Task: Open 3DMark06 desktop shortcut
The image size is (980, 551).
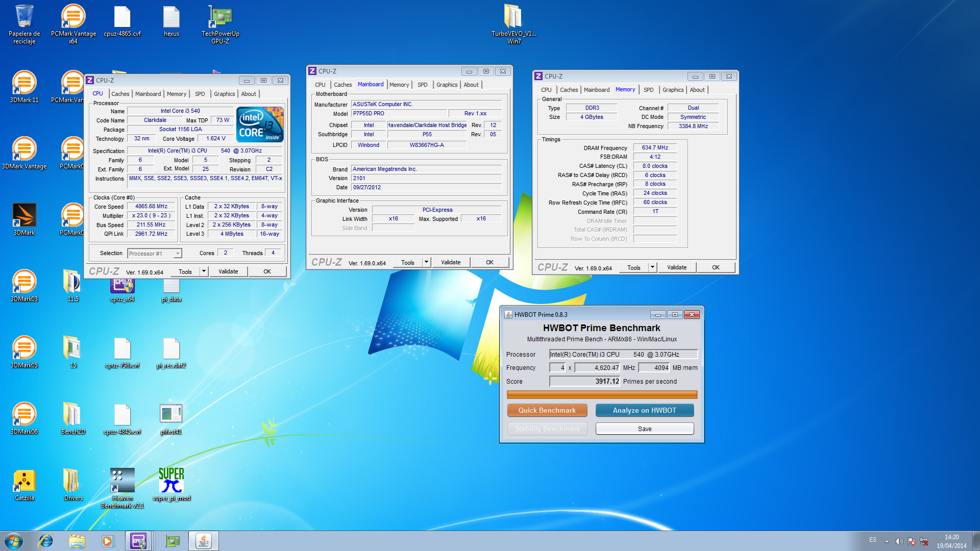Action: (24, 418)
